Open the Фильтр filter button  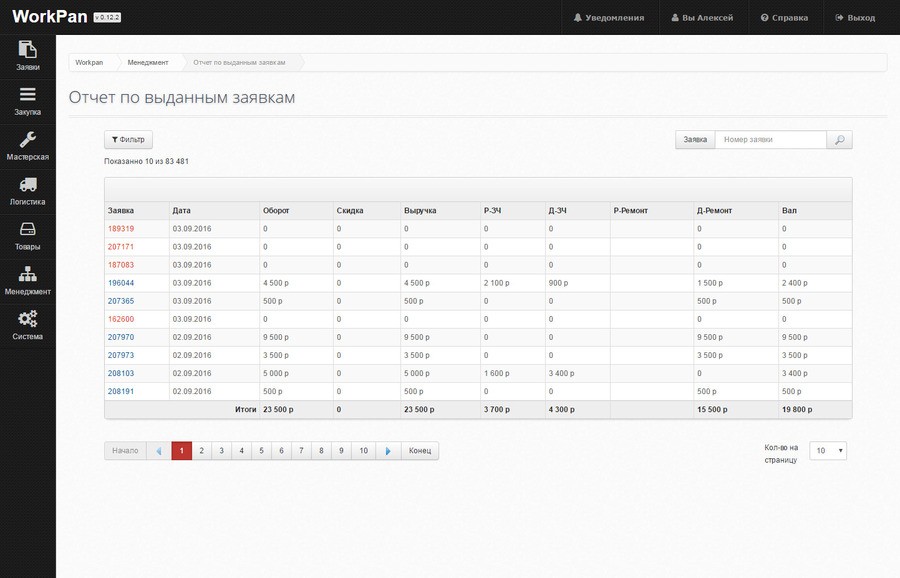click(x=128, y=139)
